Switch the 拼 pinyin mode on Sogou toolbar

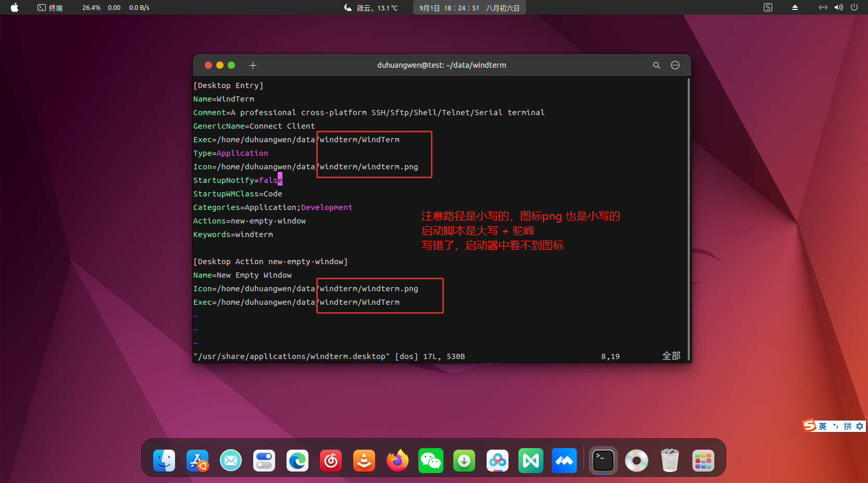(x=848, y=426)
